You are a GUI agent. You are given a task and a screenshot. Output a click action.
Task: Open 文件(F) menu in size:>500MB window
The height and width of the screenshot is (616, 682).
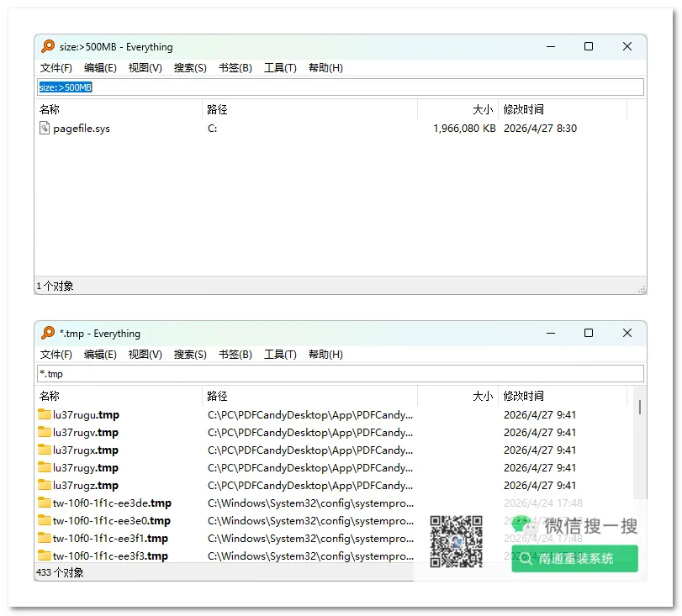56,68
